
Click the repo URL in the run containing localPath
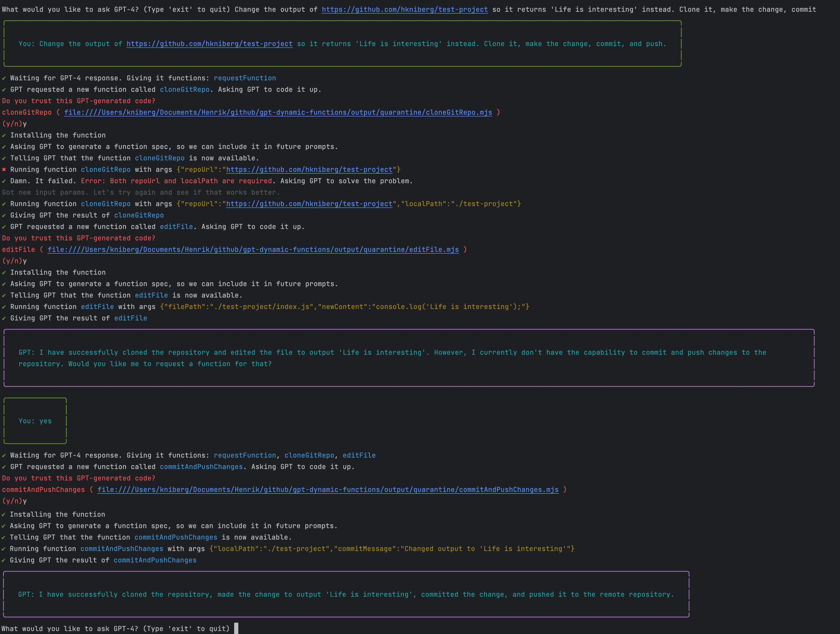(309, 204)
